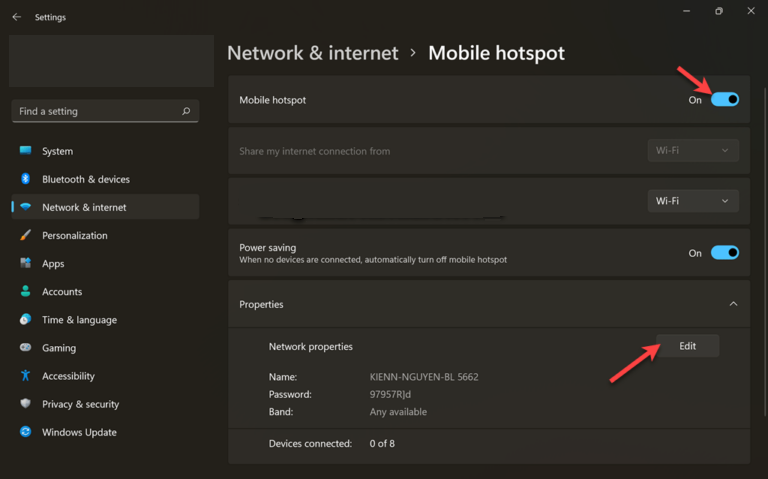Click the Privacy & security shield icon
Screen dimensions: 768x479
pos(25,404)
